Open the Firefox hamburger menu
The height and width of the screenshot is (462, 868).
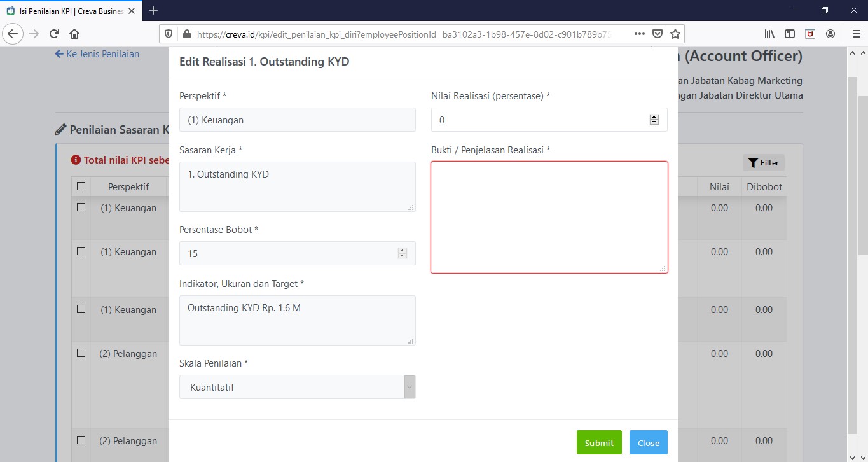pyautogui.click(x=855, y=34)
